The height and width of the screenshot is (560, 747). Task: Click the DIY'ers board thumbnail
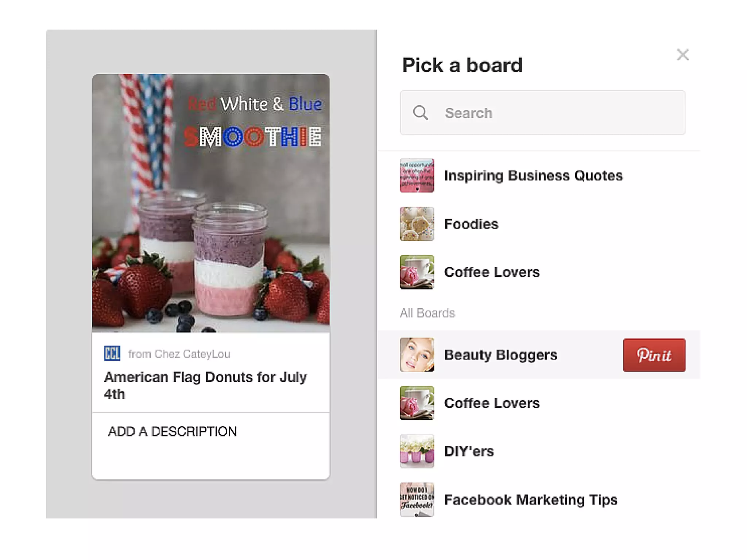(417, 451)
